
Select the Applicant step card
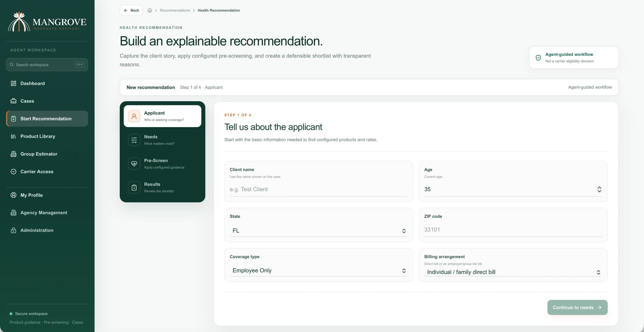point(162,116)
